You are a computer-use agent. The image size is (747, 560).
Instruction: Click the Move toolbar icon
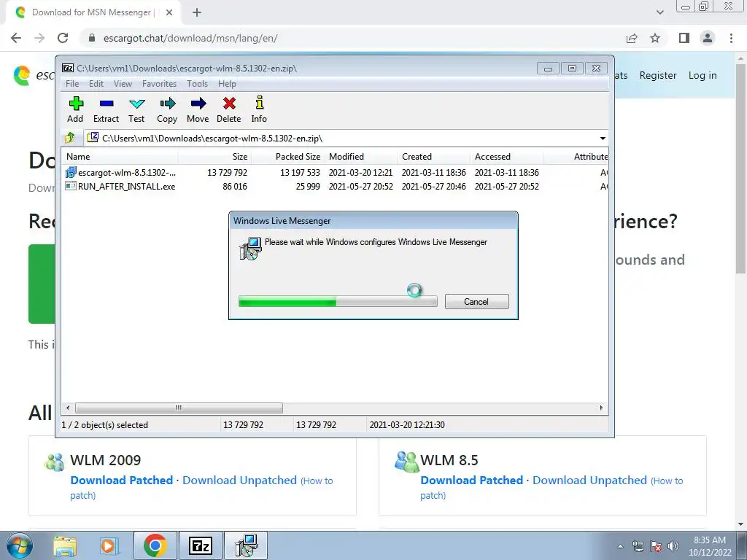(198, 104)
